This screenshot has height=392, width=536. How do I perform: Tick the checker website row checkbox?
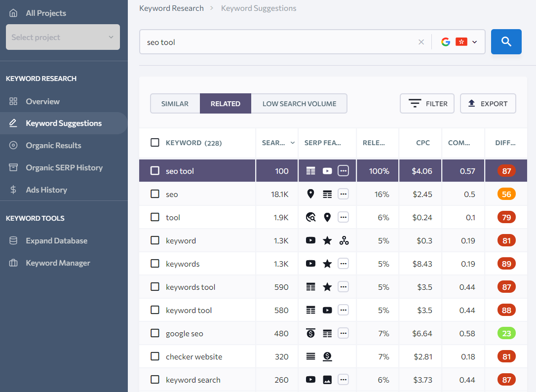click(155, 356)
